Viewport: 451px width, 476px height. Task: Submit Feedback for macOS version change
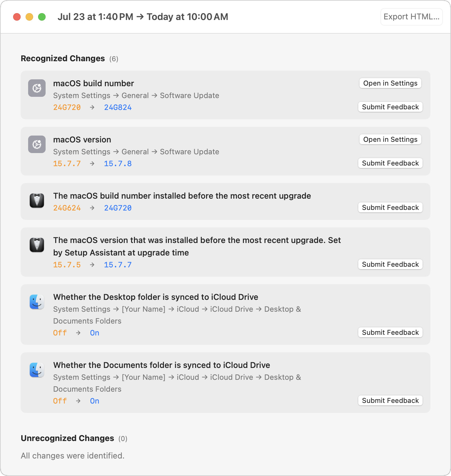(390, 163)
